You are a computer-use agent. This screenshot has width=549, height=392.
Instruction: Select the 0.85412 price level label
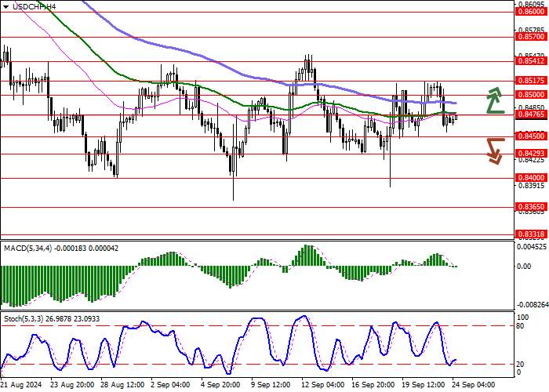coord(531,61)
